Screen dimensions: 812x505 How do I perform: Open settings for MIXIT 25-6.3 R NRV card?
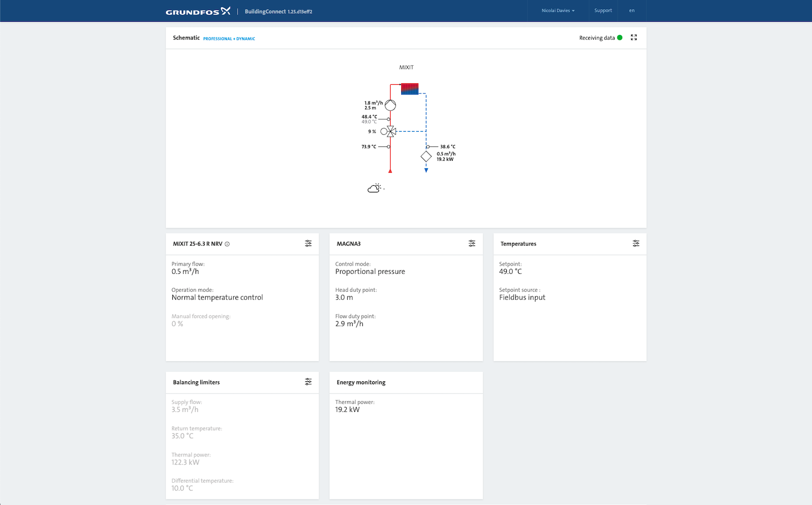[308, 243]
